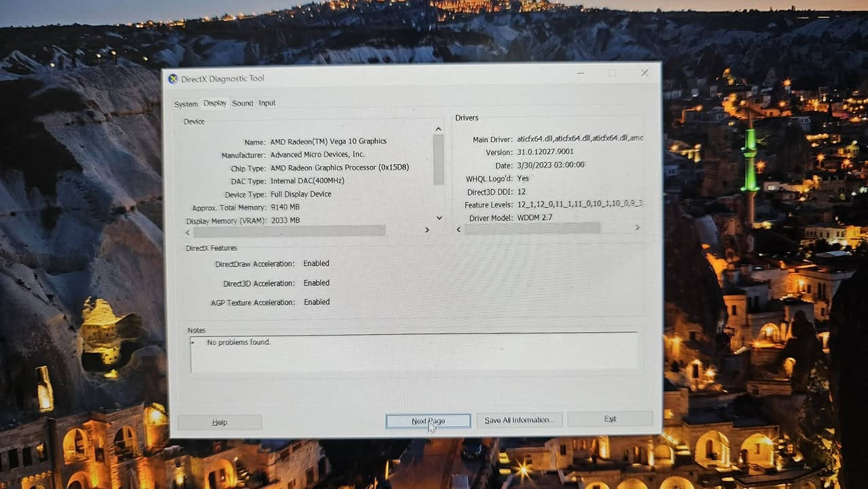
Task: Go to Next Page
Action: tap(428, 421)
